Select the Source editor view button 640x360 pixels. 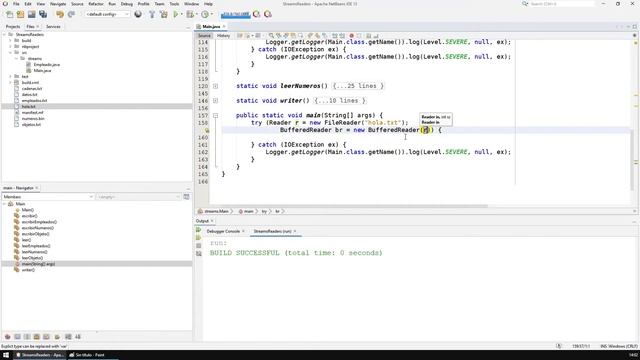pos(204,36)
